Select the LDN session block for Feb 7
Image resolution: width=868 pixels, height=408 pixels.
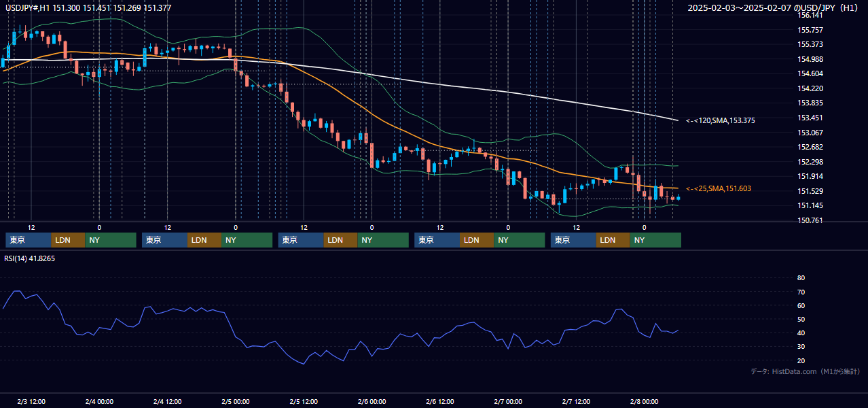614,240
